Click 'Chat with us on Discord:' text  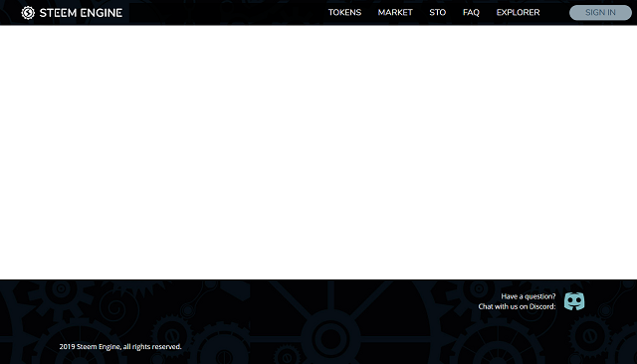pyautogui.click(x=517, y=306)
